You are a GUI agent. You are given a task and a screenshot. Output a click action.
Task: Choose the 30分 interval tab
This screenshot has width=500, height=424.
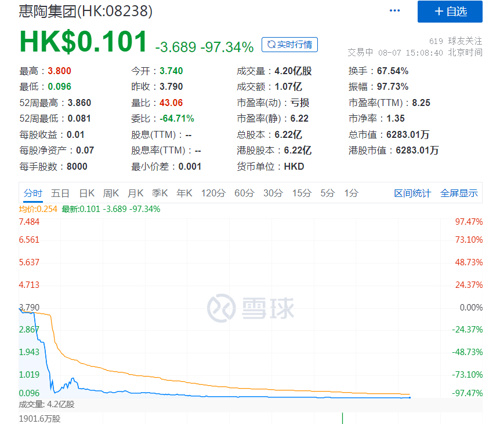pyautogui.click(x=273, y=193)
